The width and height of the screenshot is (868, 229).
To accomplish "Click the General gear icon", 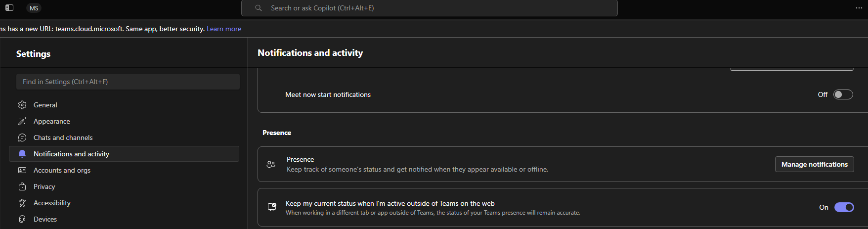I will pos(22,105).
